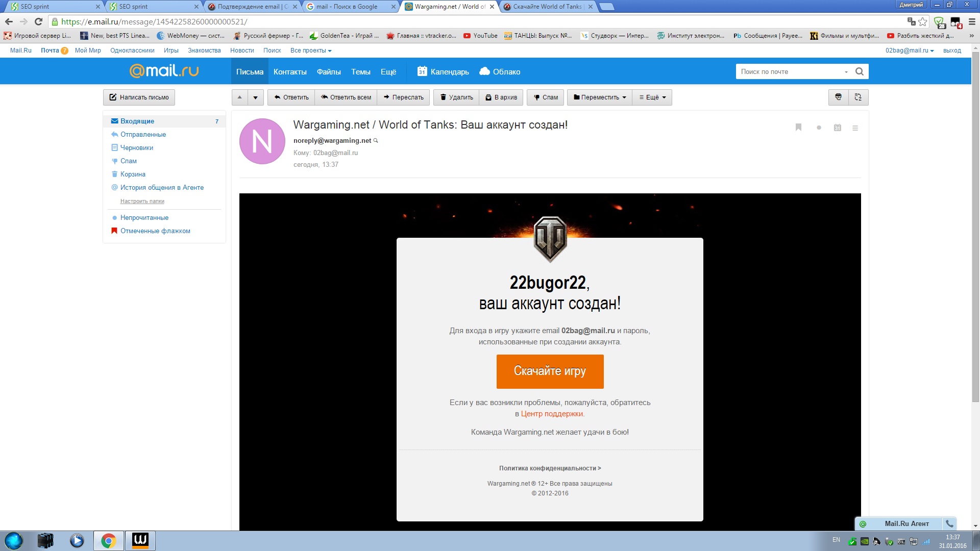Open Контакты tab
This screenshot has height=551, width=980.
click(x=290, y=71)
